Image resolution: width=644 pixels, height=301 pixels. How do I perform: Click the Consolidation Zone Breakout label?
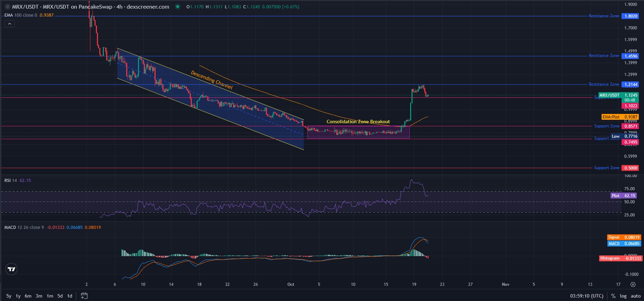click(x=358, y=122)
